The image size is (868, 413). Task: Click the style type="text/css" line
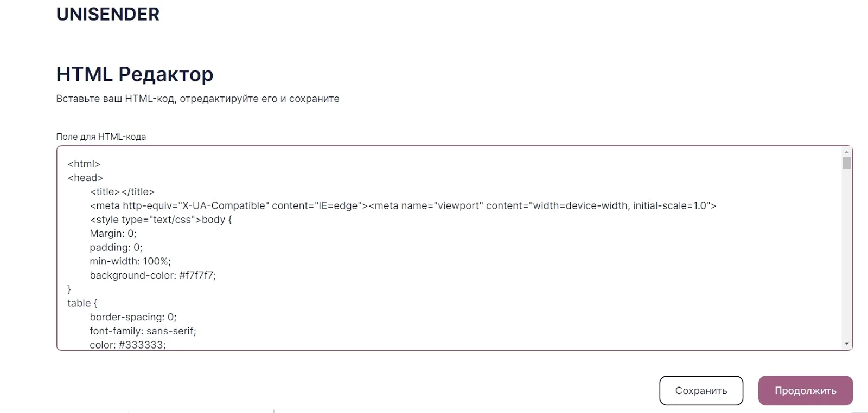point(161,220)
